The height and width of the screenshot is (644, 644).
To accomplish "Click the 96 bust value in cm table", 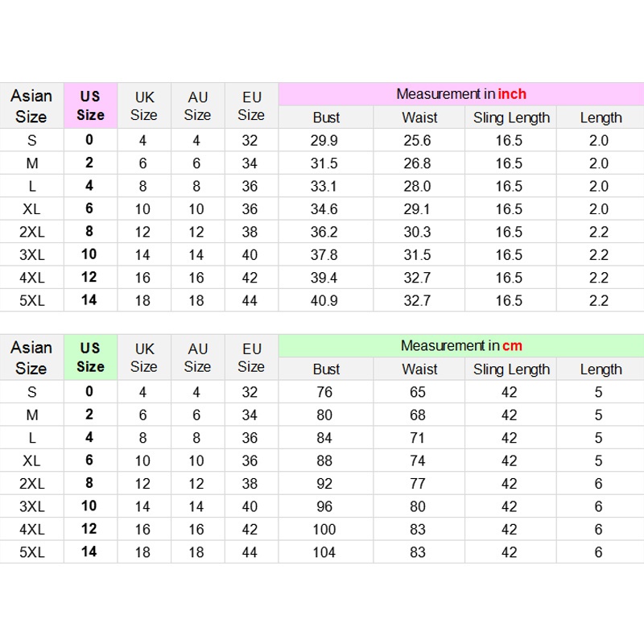I will 324,506.
